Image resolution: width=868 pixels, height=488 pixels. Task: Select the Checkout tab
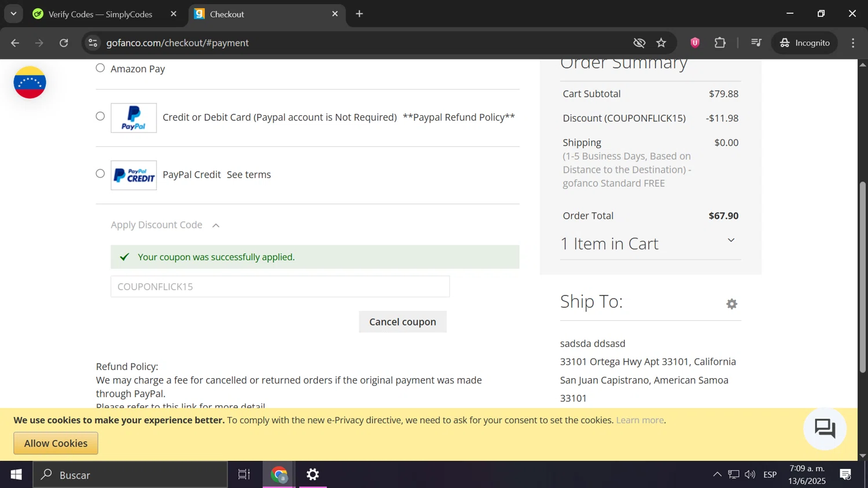click(266, 14)
